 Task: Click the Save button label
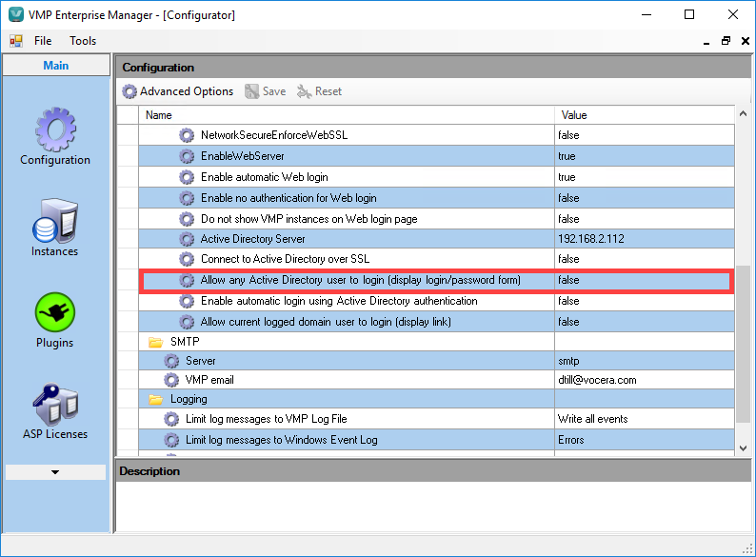pyautogui.click(x=274, y=91)
